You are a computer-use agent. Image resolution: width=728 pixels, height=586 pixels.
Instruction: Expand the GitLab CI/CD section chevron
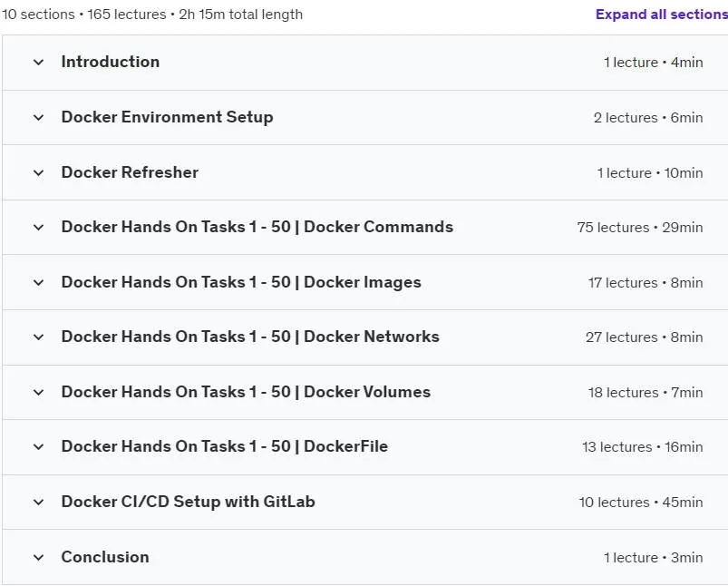click(x=39, y=502)
